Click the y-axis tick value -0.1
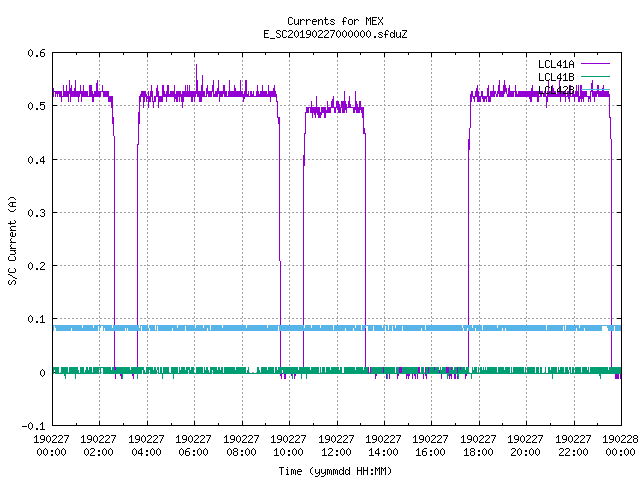Viewport: 640px width, 480px height. coord(33,426)
